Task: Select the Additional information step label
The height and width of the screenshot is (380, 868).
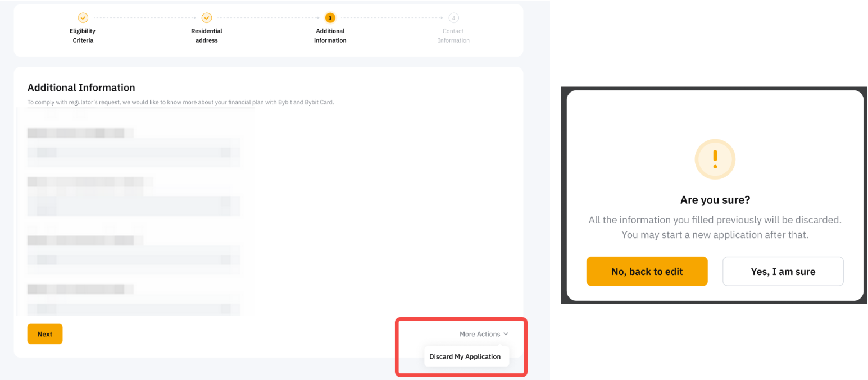Action: click(x=330, y=35)
